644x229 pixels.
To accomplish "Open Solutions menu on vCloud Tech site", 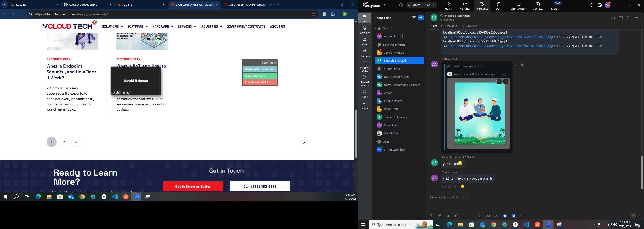I will point(112,26).
